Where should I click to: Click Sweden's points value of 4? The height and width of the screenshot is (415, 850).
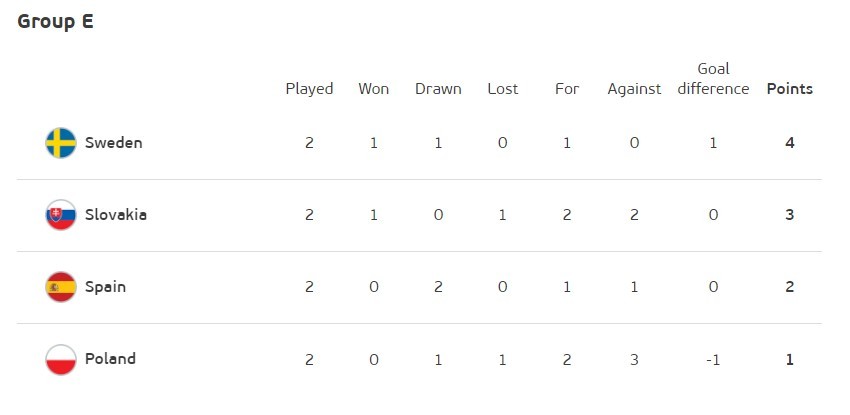point(790,143)
